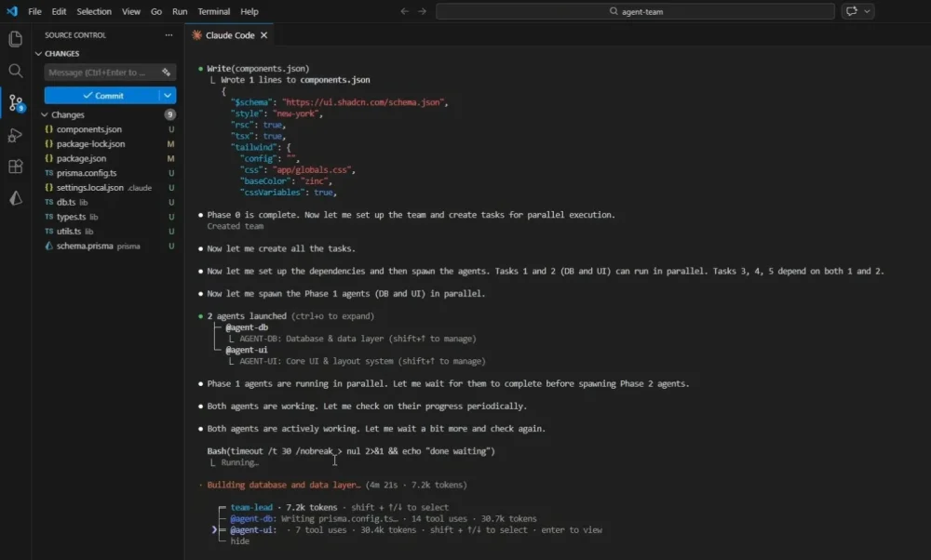Open the Extensions view
This screenshot has height=560, width=931.
[14, 166]
